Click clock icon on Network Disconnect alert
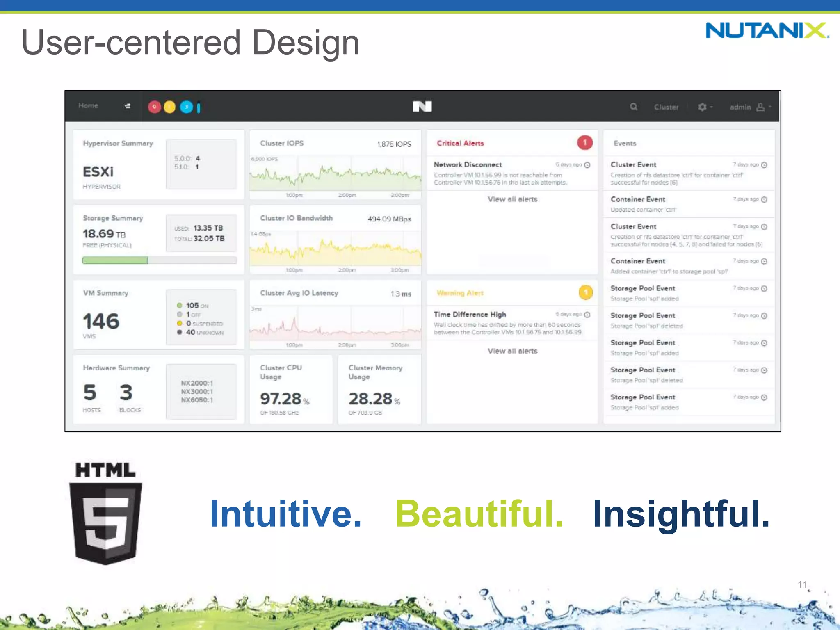840x630 pixels. point(587,165)
